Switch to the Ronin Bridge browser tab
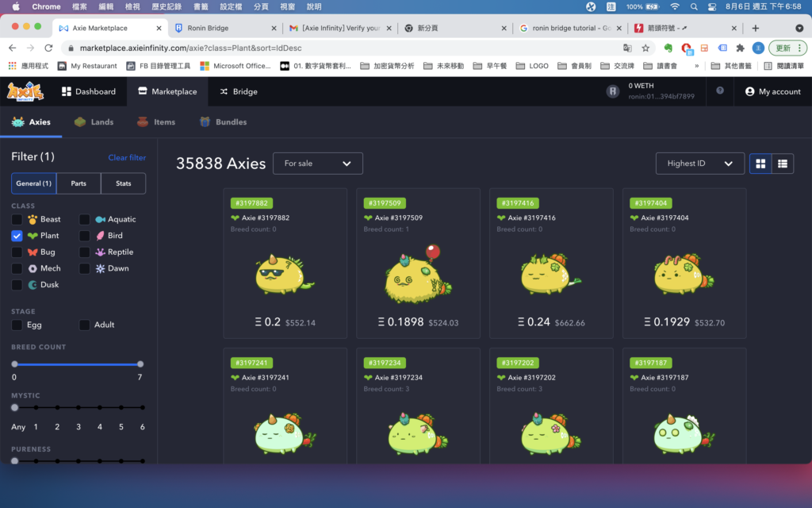812x508 pixels. pos(225,28)
